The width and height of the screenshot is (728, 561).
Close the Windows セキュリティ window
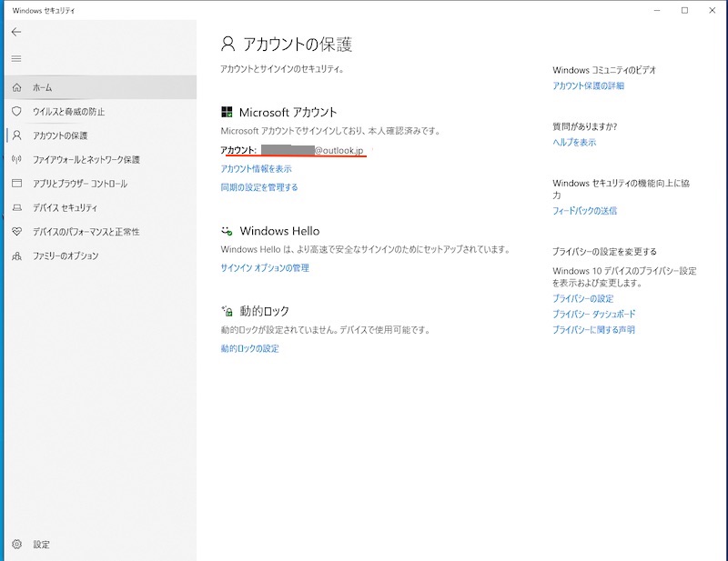pos(713,10)
